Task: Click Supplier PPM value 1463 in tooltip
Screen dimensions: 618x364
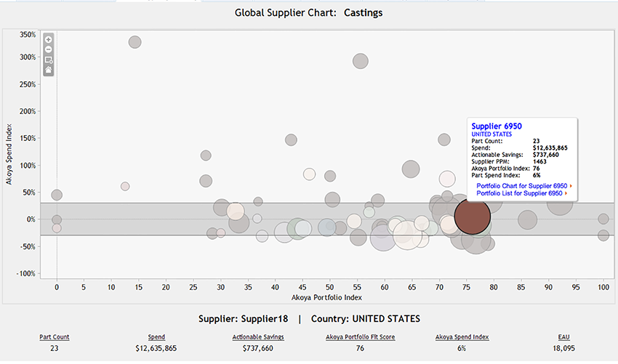Action: coord(539,161)
